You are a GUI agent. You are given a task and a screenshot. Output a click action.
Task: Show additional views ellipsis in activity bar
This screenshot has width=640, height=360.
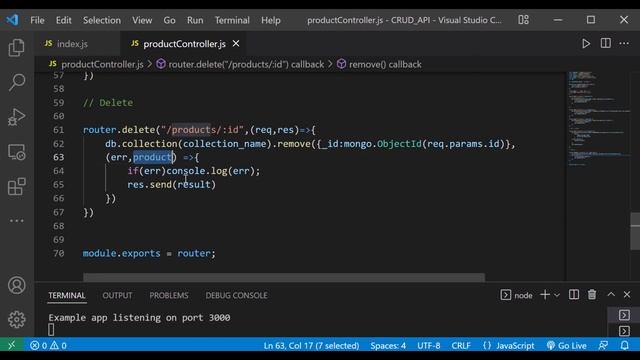(16, 220)
